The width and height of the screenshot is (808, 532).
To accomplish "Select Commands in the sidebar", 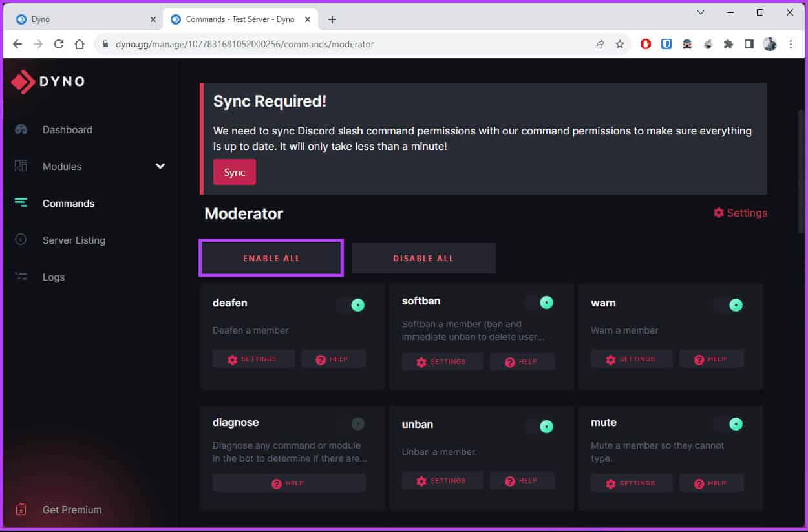I will (69, 203).
